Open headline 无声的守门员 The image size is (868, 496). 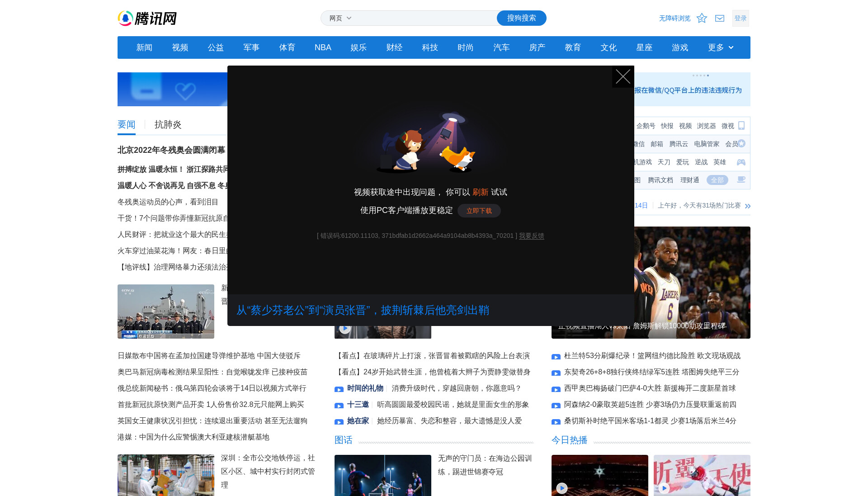(485, 465)
